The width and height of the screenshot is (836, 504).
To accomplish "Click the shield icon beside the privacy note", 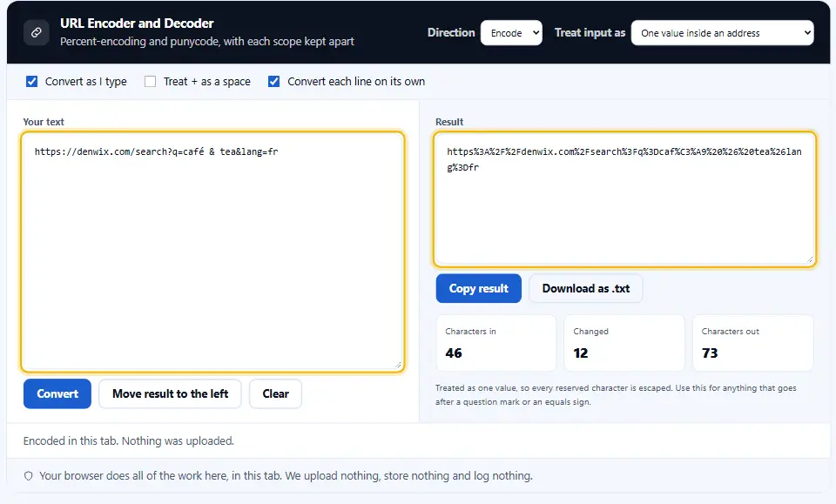I will pyautogui.click(x=29, y=476).
